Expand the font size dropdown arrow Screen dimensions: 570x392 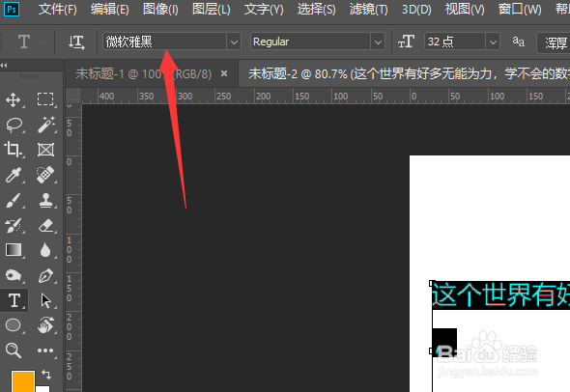click(x=493, y=42)
